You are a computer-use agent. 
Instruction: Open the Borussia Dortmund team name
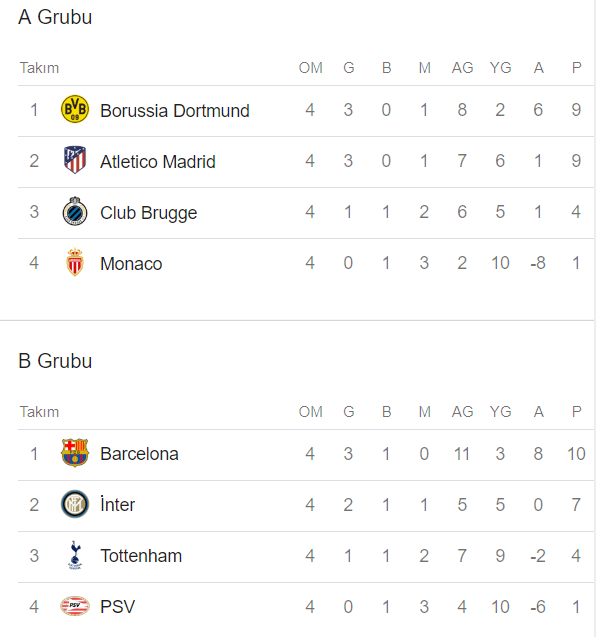pos(175,110)
